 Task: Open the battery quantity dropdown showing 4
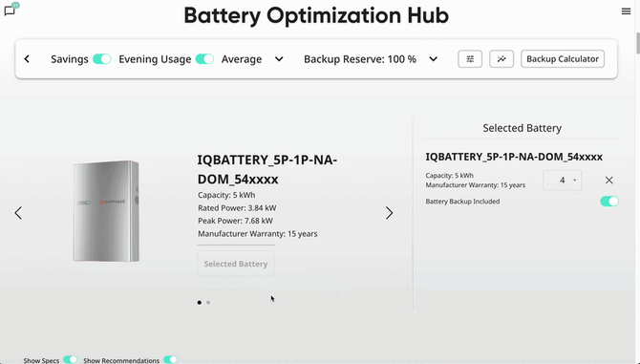click(x=562, y=180)
